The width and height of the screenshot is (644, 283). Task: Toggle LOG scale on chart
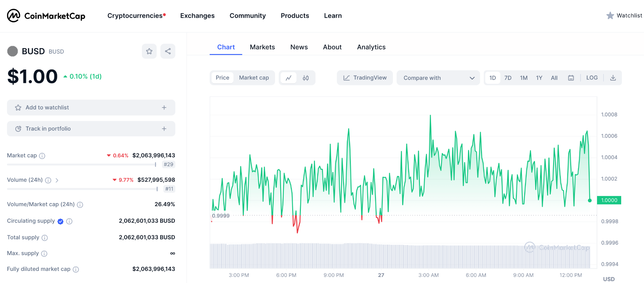(592, 78)
